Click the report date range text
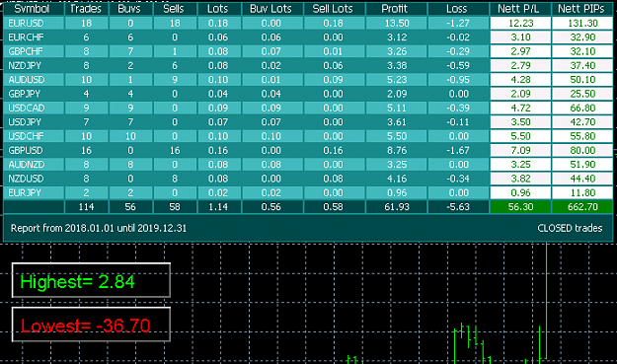This screenshot has width=617, height=364. (99, 228)
